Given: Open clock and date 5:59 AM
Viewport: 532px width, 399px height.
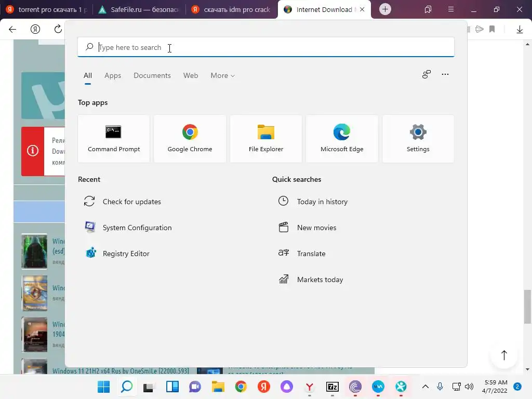Looking at the screenshot, I should 495,387.
